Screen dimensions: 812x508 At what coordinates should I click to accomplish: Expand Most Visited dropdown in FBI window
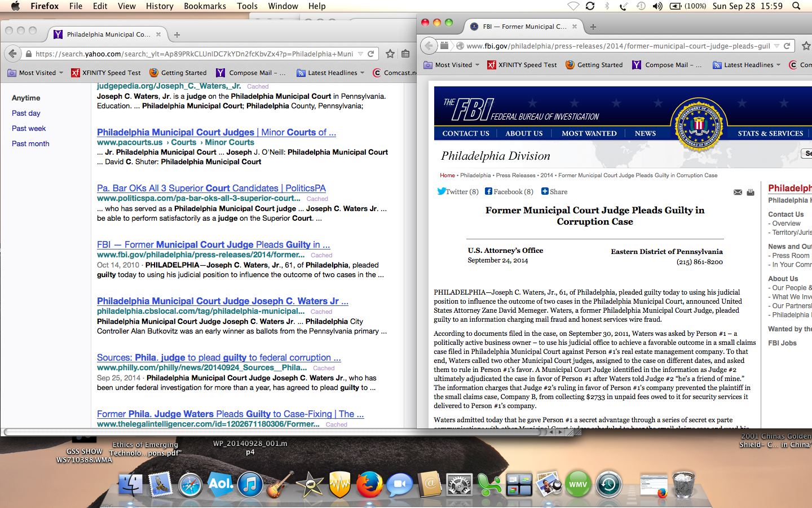point(477,64)
